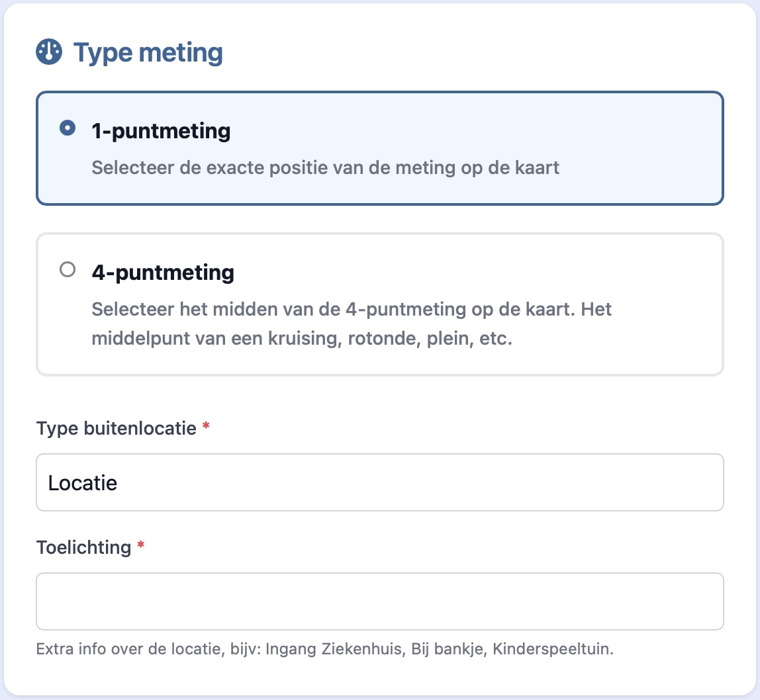The height and width of the screenshot is (700, 760).
Task: Click the description about kruising and rotonde
Action: (351, 324)
